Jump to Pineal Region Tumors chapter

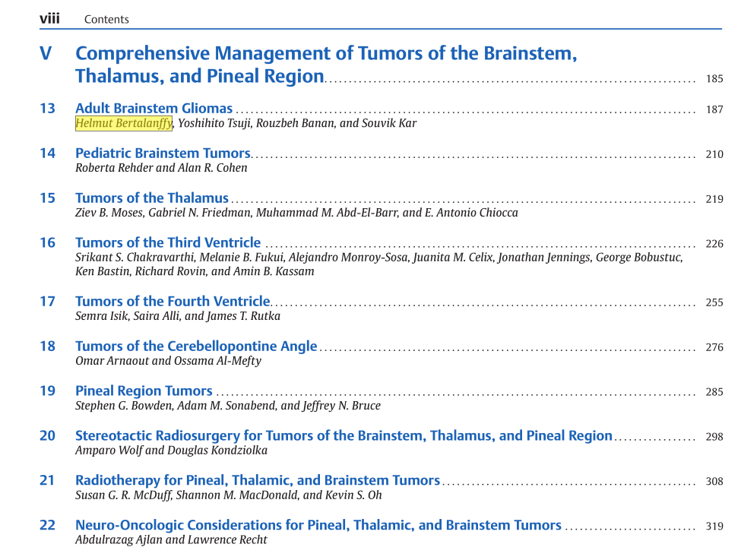click(144, 391)
